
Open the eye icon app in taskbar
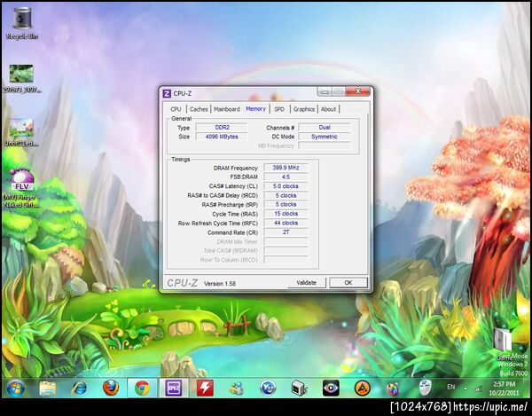pyautogui.click(x=331, y=389)
